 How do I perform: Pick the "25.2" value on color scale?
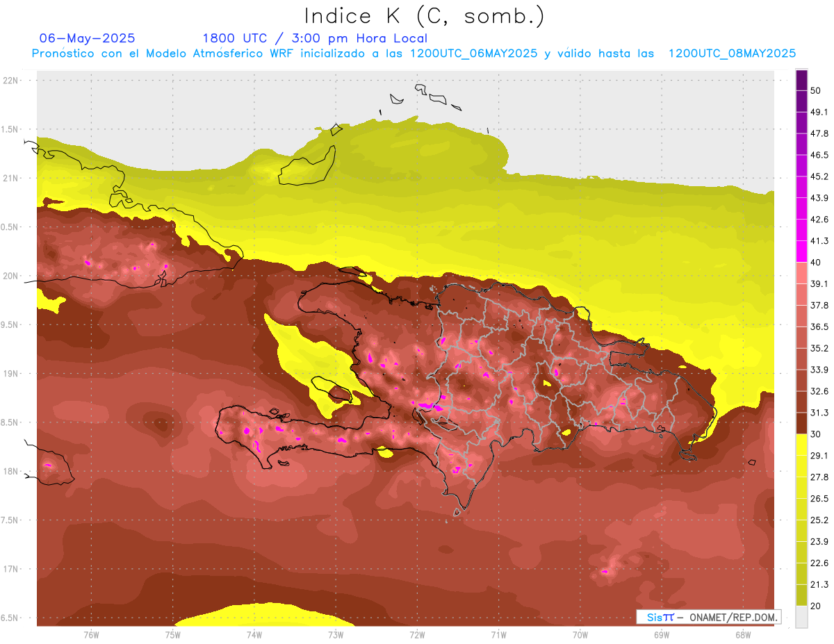click(819, 520)
